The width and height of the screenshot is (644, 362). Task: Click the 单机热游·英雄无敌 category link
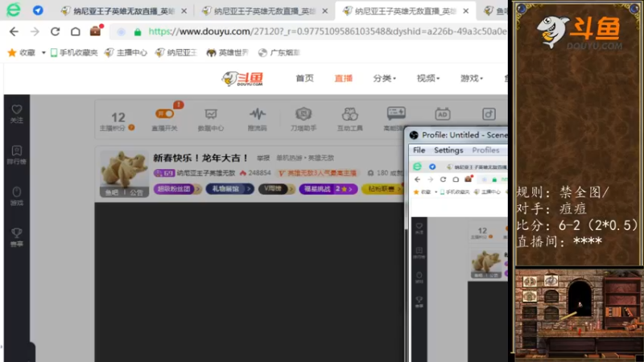point(305,158)
